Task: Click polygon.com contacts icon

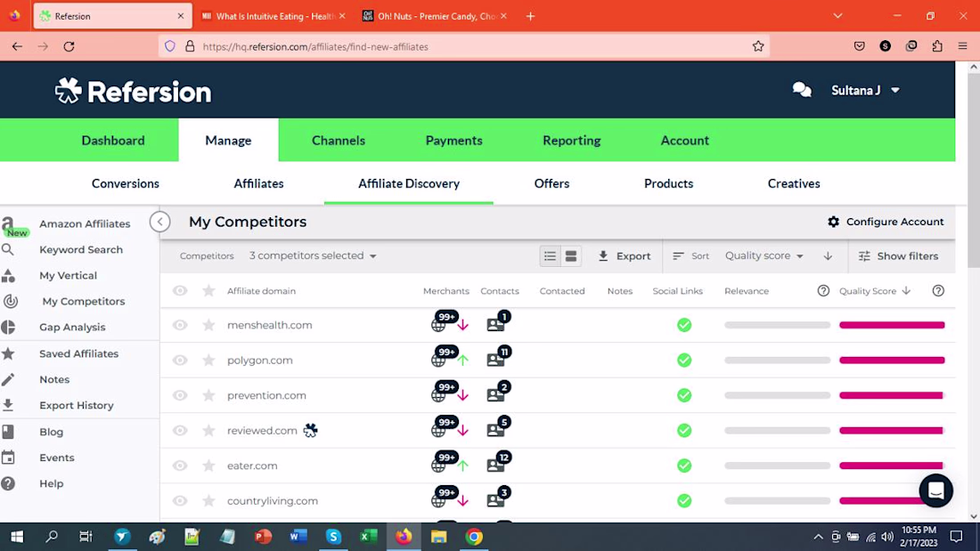Action: click(x=495, y=361)
